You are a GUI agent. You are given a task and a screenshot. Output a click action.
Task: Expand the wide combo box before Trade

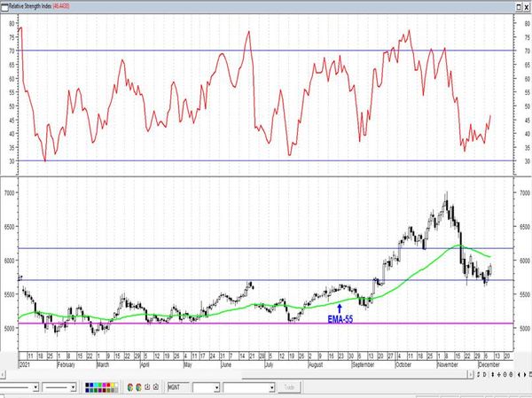[x=272, y=387]
